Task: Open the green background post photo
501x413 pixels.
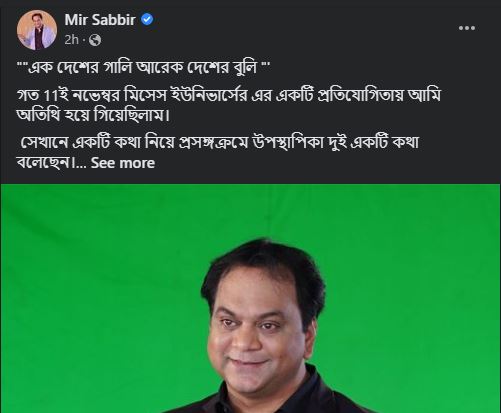Action: [x=250, y=298]
